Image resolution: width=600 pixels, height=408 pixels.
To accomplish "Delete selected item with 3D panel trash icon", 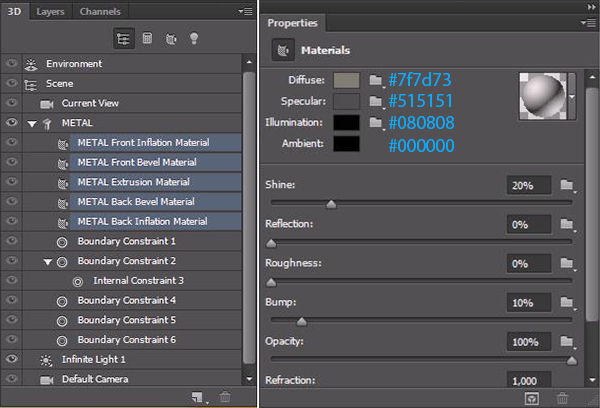I will coord(225,397).
